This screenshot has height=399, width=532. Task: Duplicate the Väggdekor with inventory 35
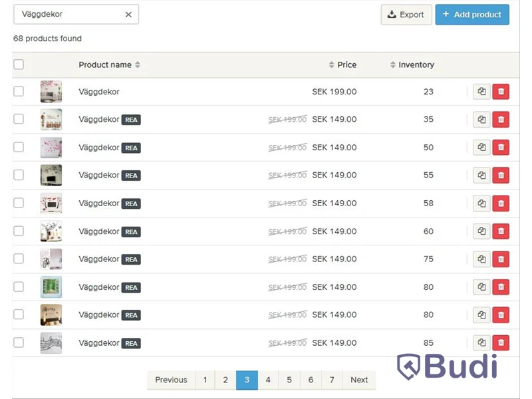tap(481, 120)
